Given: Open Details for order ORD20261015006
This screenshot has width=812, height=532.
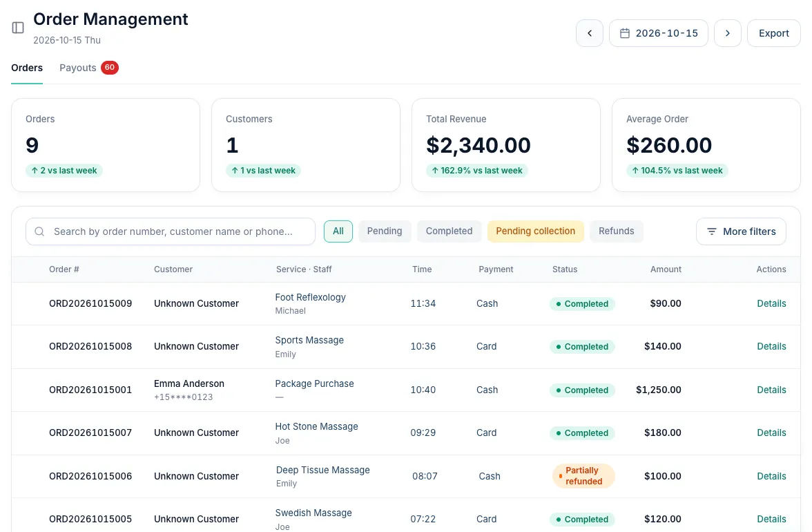Looking at the screenshot, I should coord(771,476).
